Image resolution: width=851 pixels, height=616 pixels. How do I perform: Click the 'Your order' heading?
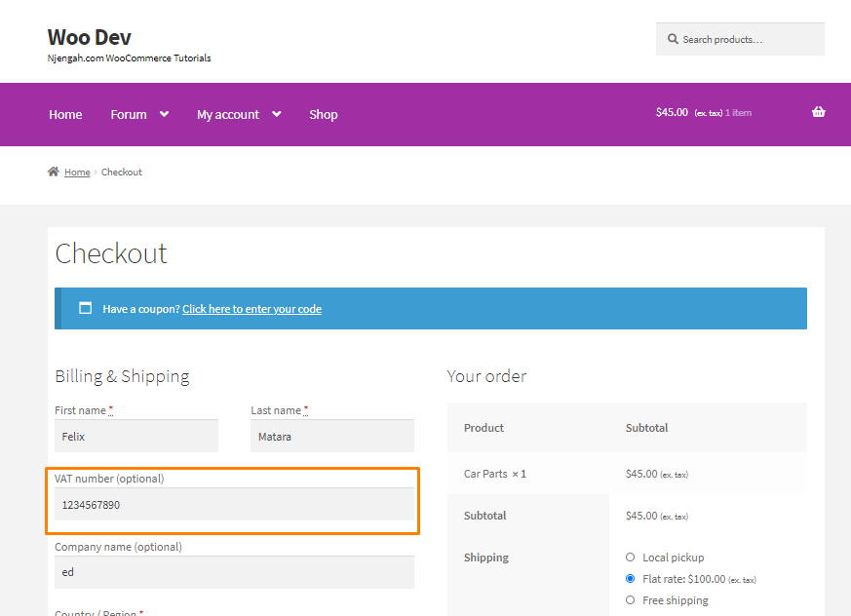(x=486, y=376)
